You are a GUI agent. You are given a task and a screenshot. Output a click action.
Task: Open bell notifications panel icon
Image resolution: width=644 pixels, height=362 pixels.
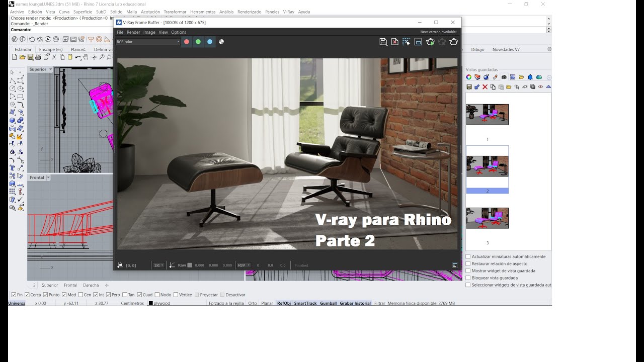pos(530,77)
